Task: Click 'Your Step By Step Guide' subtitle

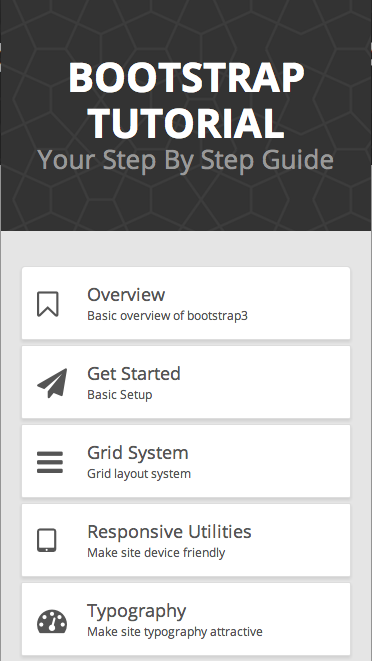Action: (x=186, y=160)
